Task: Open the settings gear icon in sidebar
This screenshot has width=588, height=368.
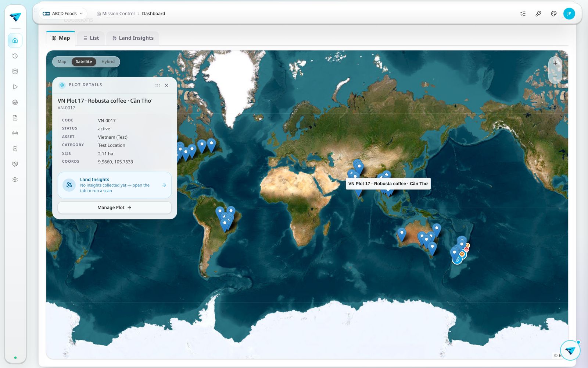Action: point(15,180)
